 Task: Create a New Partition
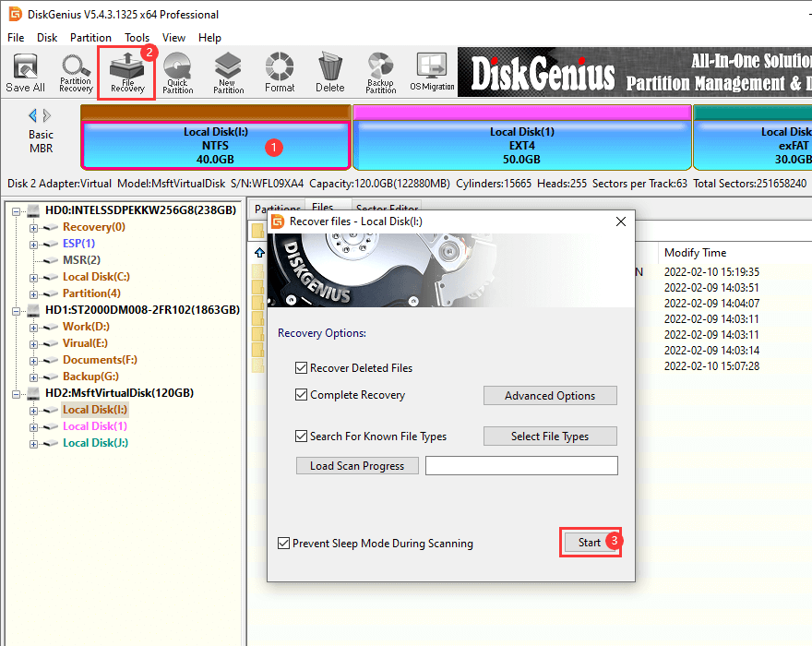pyautogui.click(x=229, y=73)
